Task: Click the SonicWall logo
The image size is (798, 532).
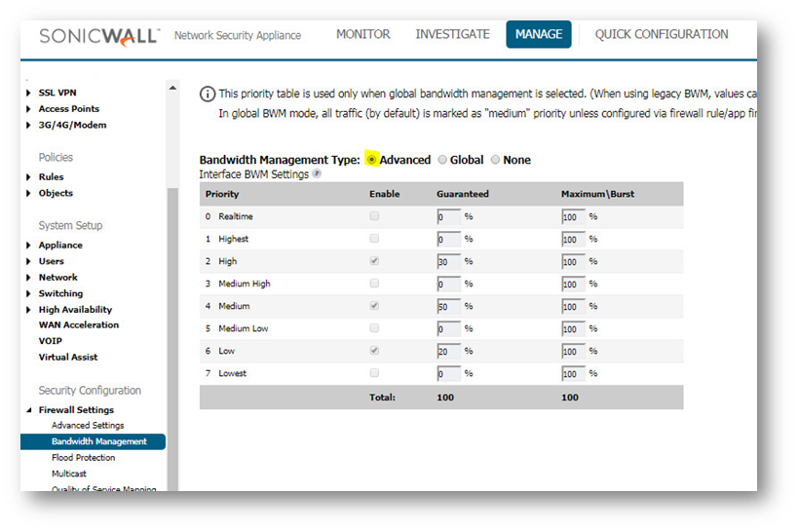Action: pos(98,35)
